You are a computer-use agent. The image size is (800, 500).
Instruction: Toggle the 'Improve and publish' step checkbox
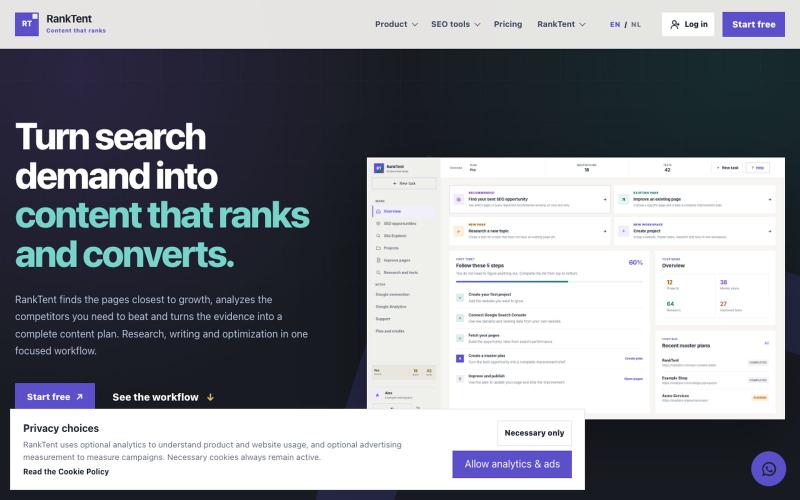pyautogui.click(x=460, y=379)
